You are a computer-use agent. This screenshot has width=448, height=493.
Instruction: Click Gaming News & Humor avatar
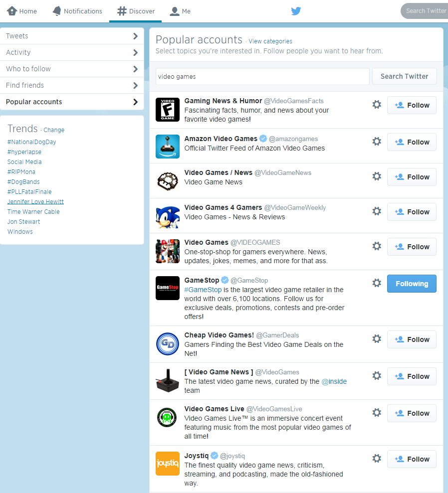click(x=168, y=109)
